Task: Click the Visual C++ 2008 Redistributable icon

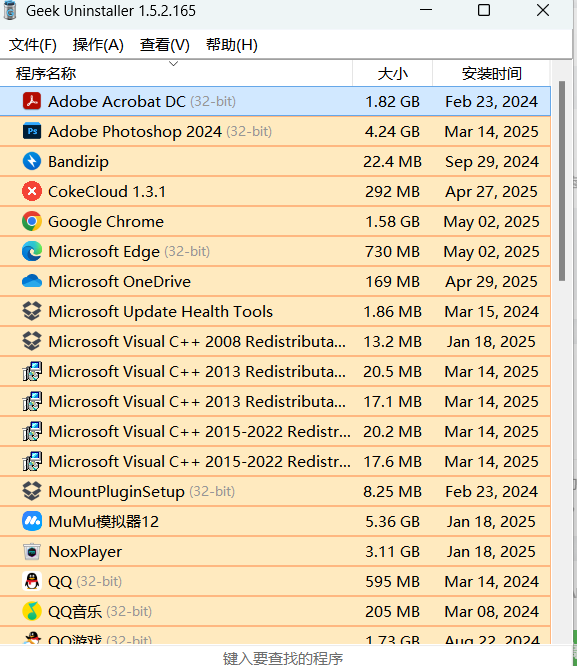Action: point(32,341)
